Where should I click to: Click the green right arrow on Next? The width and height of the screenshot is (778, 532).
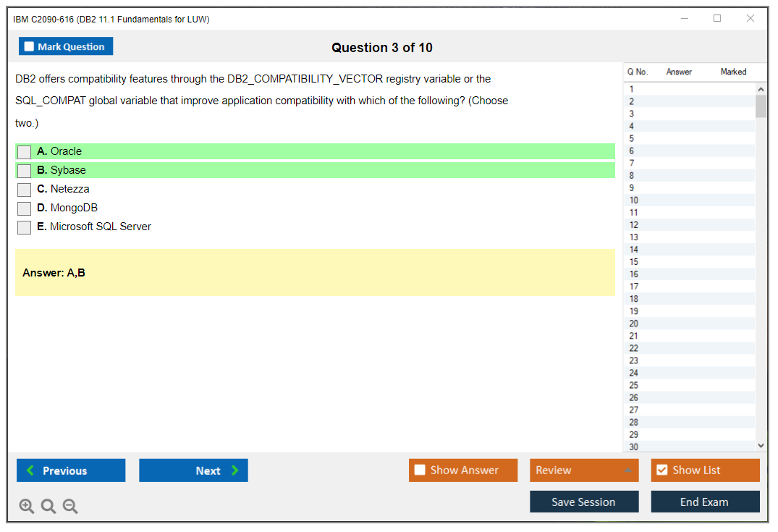coord(235,470)
